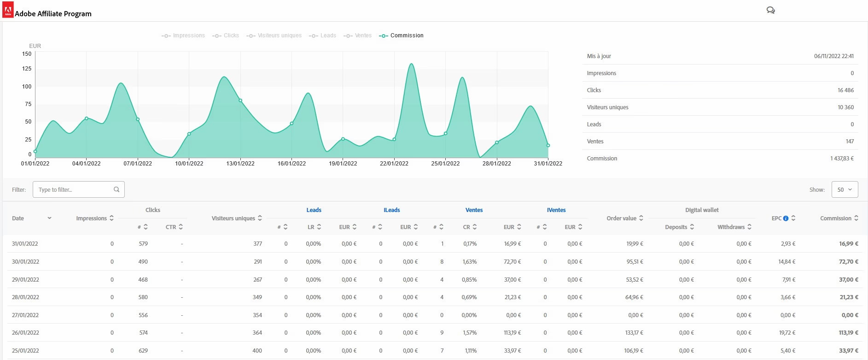This screenshot has height=360, width=868.
Task: Click chart data point at 04/01/2022
Action: [87, 118]
